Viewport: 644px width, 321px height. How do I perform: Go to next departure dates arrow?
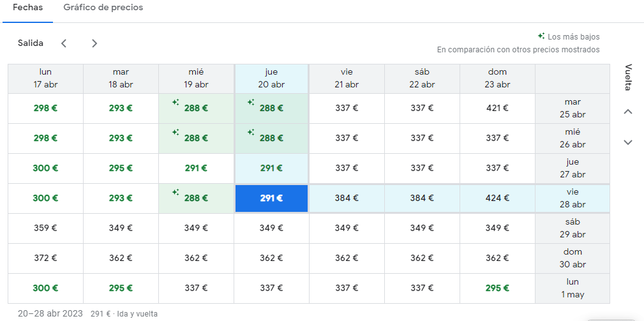coord(94,43)
